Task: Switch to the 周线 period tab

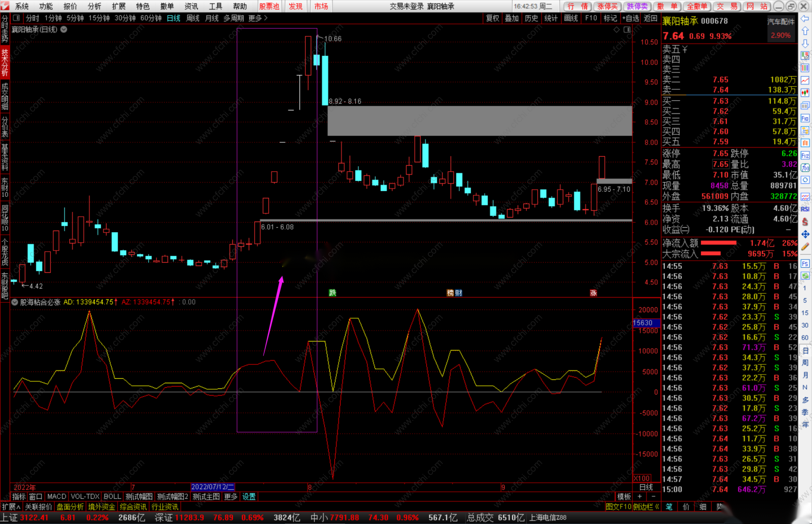Action: 192,18
